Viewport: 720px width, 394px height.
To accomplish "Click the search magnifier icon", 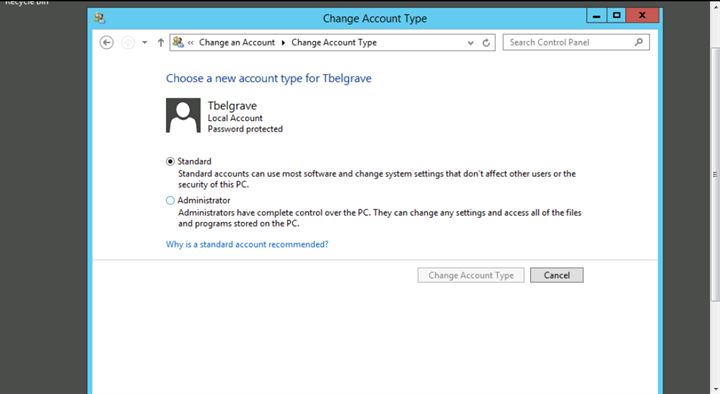I will [639, 42].
